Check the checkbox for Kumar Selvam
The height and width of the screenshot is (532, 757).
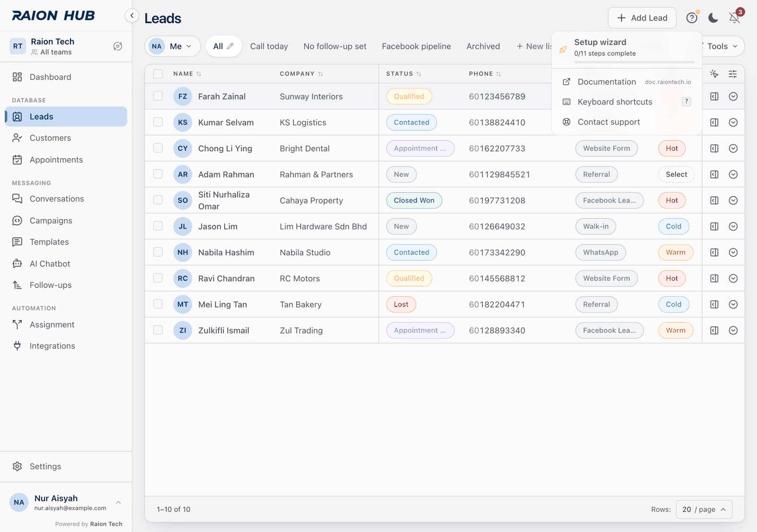(158, 122)
